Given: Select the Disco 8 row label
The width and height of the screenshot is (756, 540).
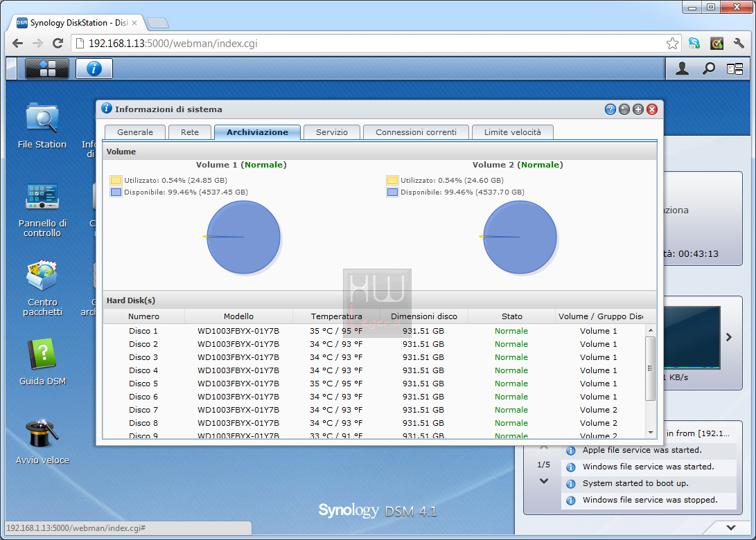Looking at the screenshot, I should point(143,423).
